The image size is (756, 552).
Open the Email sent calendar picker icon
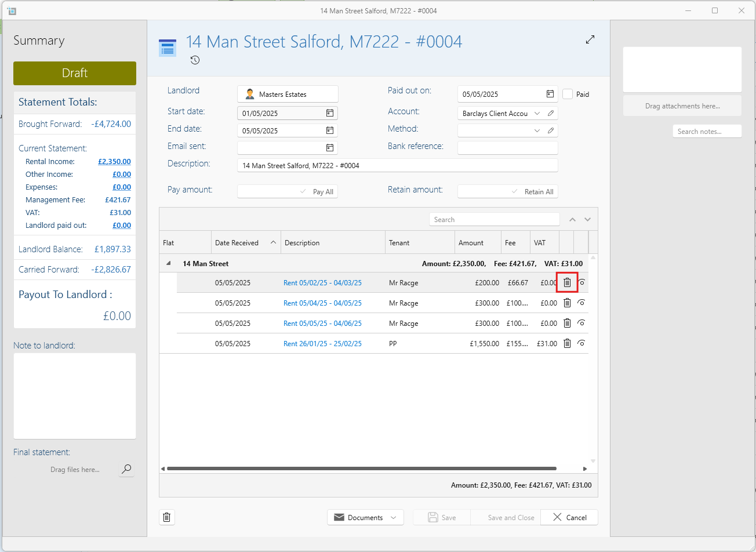point(329,148)
